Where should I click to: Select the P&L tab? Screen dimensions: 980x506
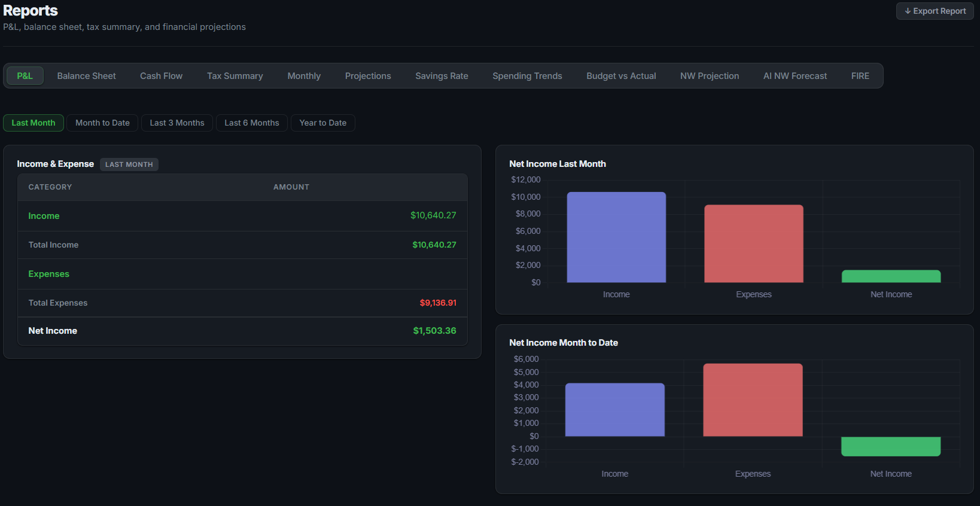25,76
